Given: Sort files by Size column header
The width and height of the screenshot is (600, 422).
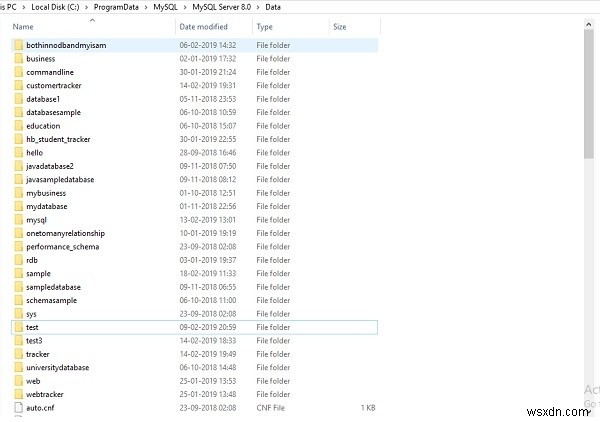Looking at the screenshot, I should 340,27.
